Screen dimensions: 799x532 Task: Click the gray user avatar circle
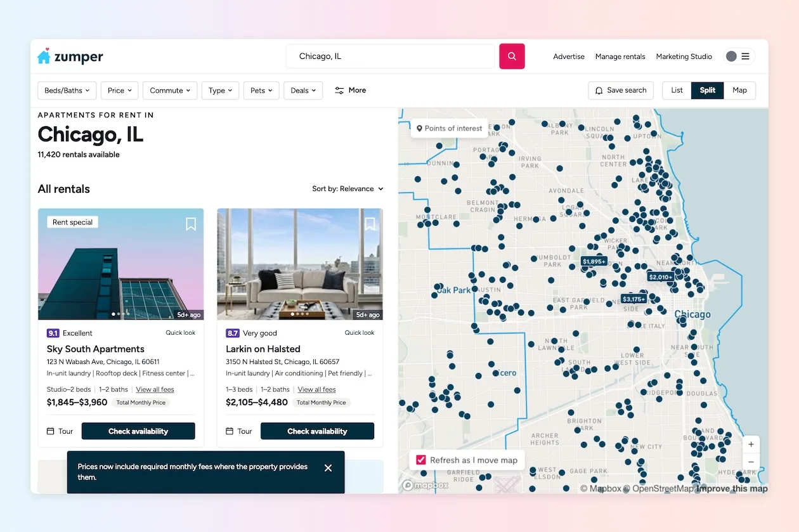click(x=731, y=56)
